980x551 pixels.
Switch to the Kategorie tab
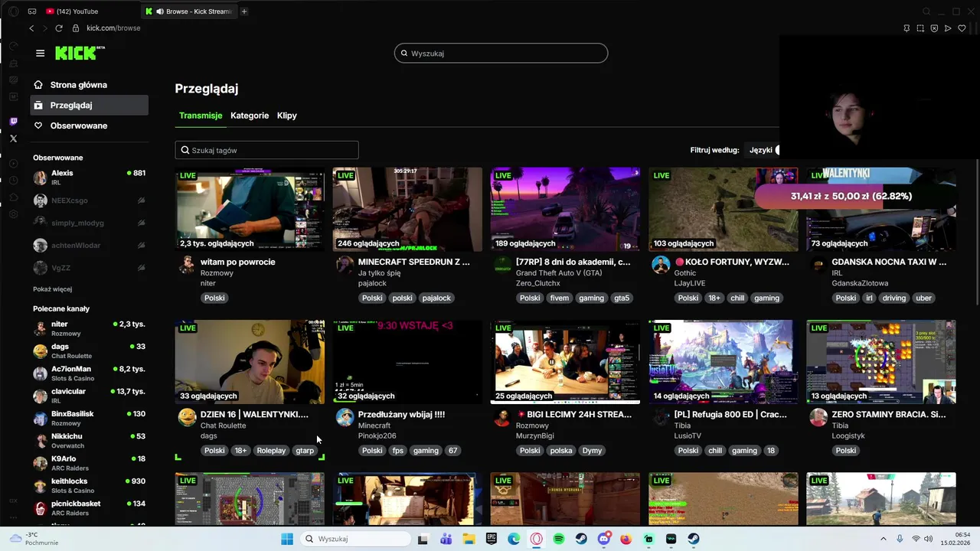point(250,116)
